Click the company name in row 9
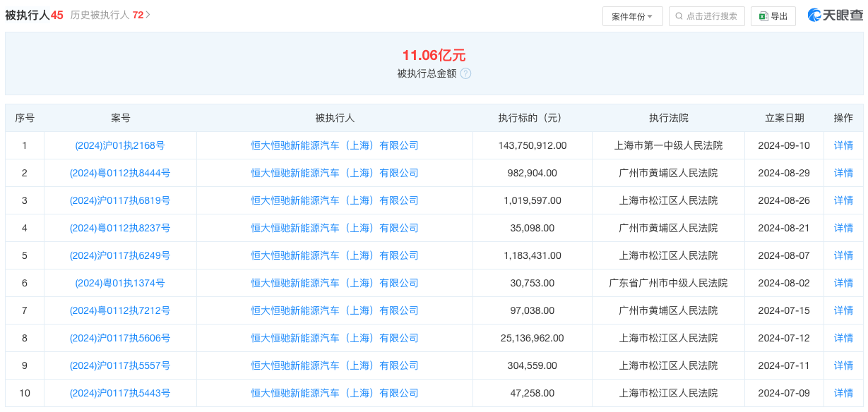Image resolution: width=868 pixels, height=412 pixels. [335, 365]
